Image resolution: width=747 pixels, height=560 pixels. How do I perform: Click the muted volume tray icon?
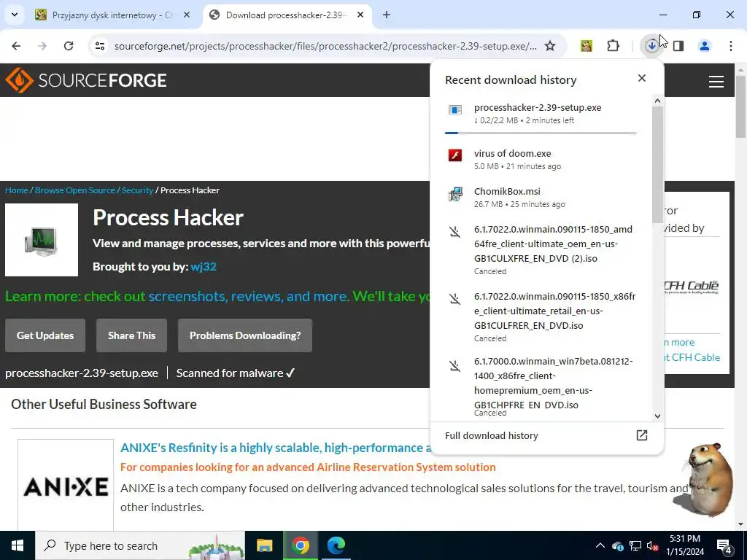coord(652,545)
